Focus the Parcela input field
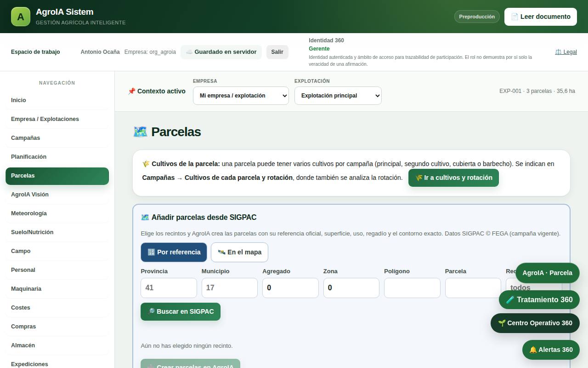 (x=473, y=288)
